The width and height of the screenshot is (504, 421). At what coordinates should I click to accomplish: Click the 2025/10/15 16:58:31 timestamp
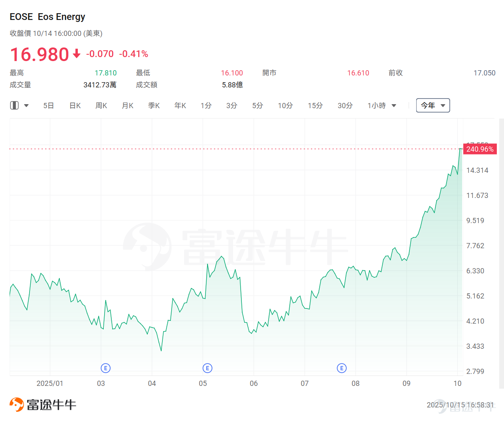coord(460,405)
